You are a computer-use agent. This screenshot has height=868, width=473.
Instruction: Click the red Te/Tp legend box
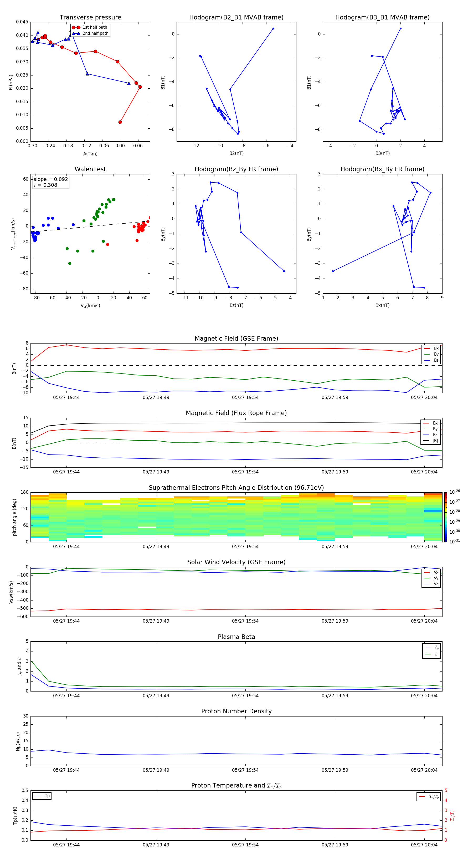pos(428,796)
